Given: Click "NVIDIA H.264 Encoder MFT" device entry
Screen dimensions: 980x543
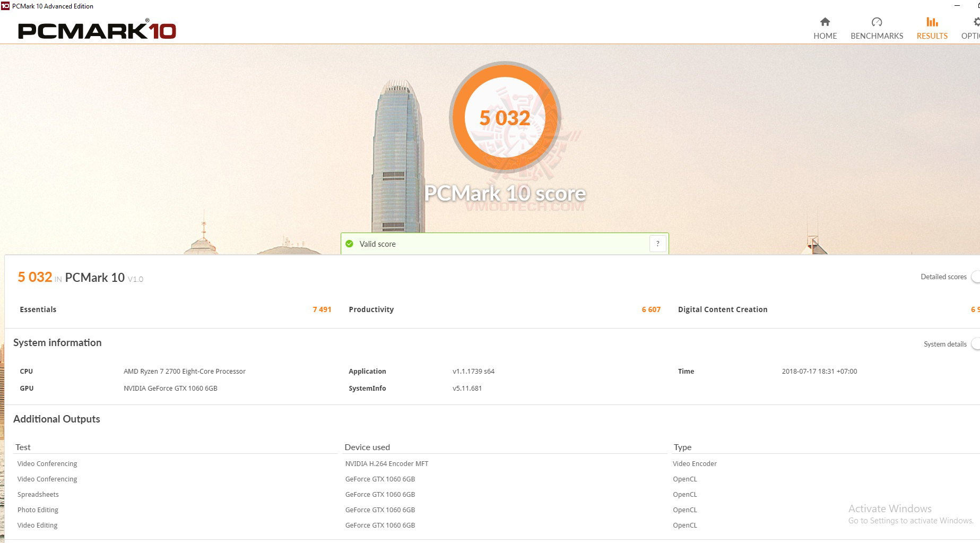Looking at the screenshot, I should point(387,464).
